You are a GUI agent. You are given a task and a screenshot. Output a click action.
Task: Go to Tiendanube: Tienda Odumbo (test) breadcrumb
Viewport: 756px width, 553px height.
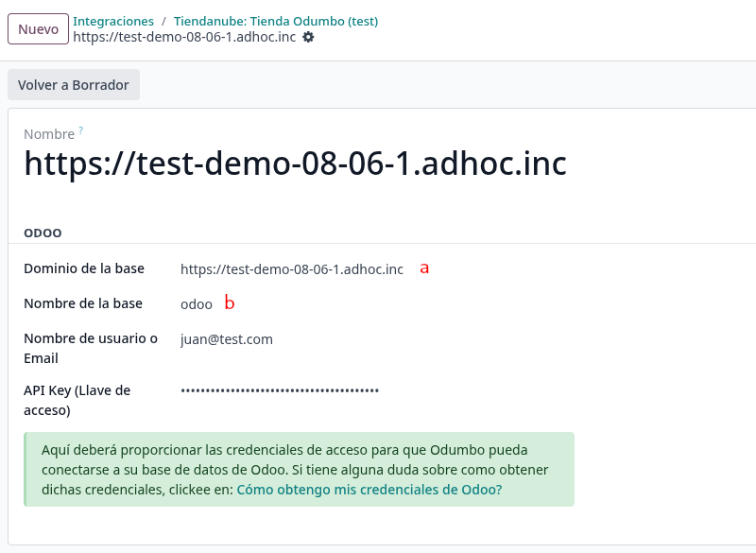point(276,21)
